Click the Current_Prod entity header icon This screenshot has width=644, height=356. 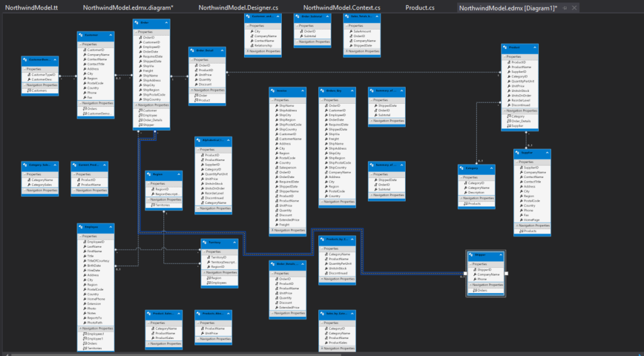(x=75, y=165)
